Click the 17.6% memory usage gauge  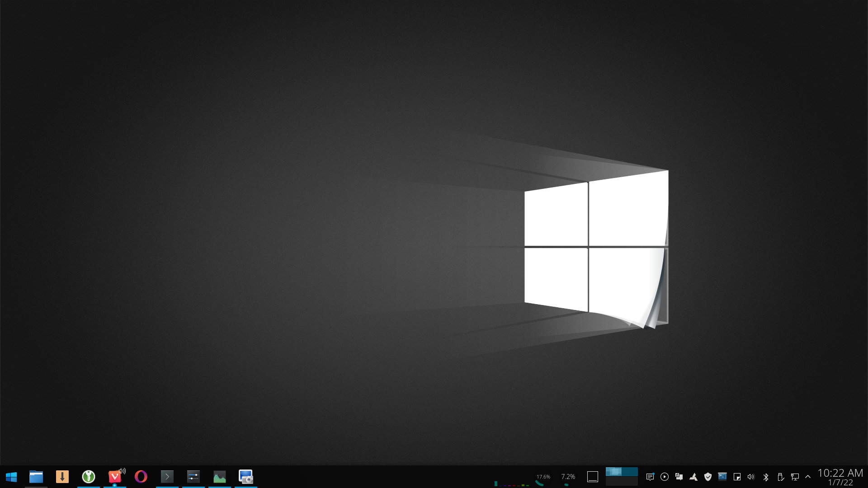[543, 477]
